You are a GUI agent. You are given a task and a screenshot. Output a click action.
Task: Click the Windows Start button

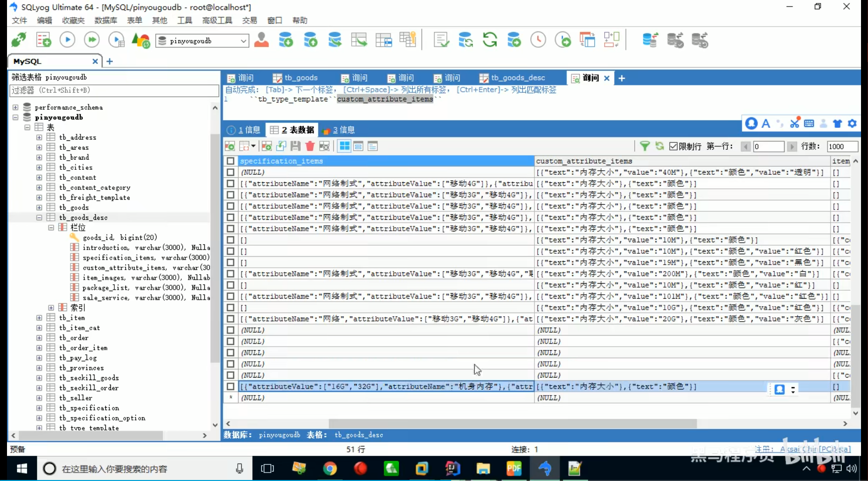22,469
